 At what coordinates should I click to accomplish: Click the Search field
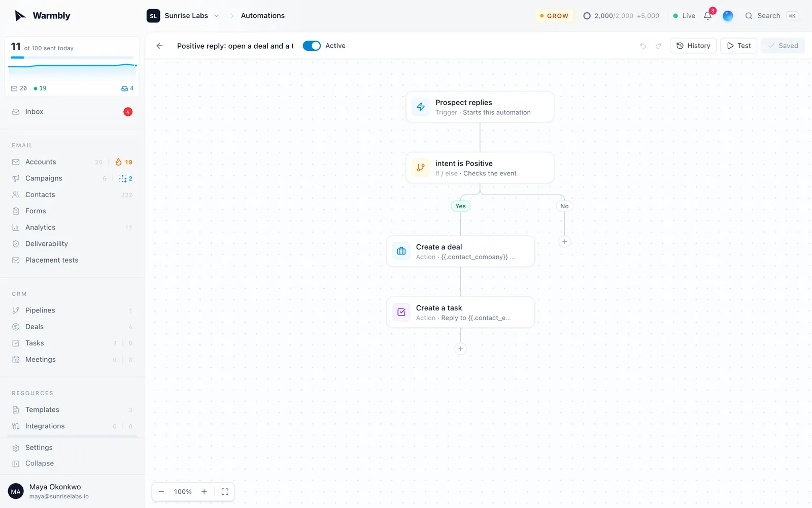click(x=771, y=16)
